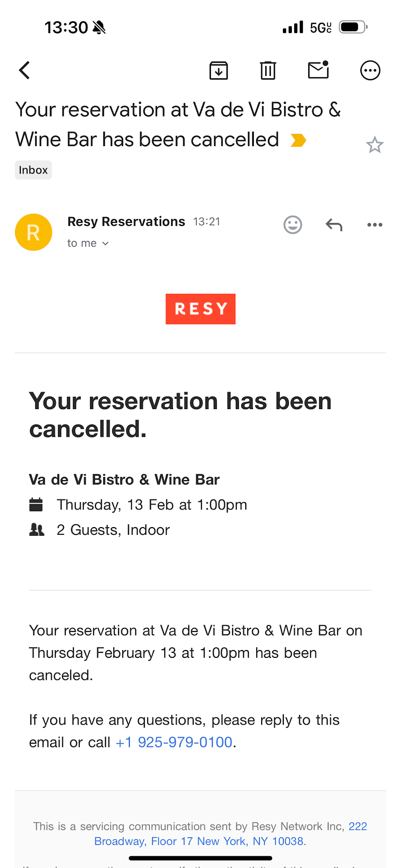Star this cancelled reservation email
The image size is (401, 868).
pos(375,145)
